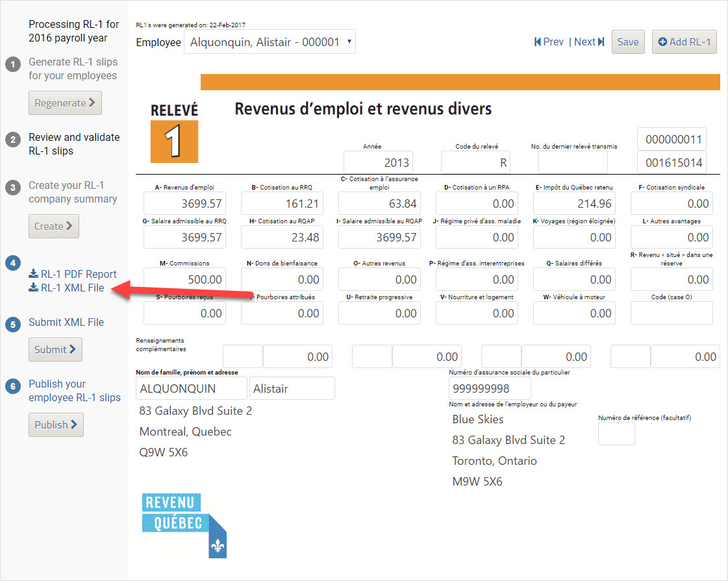
Task: Edit the last name field ALQUONQUIN
Action: point(192,388)
